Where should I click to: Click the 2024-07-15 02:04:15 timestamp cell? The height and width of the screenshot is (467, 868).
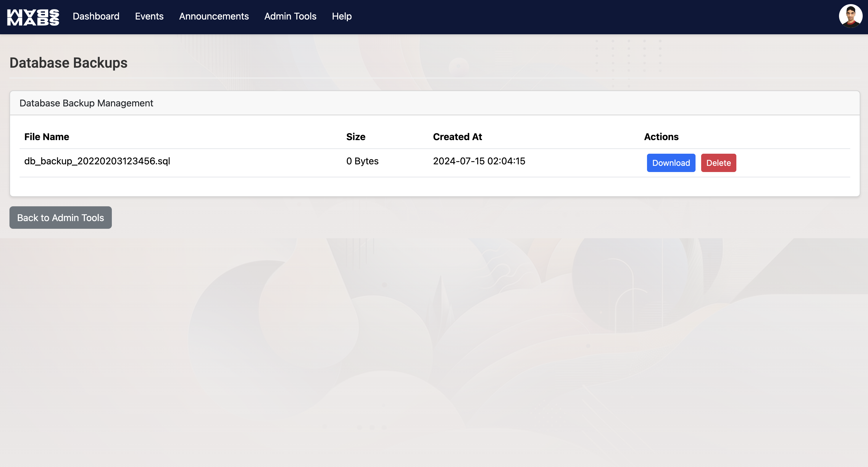[478, 161]
